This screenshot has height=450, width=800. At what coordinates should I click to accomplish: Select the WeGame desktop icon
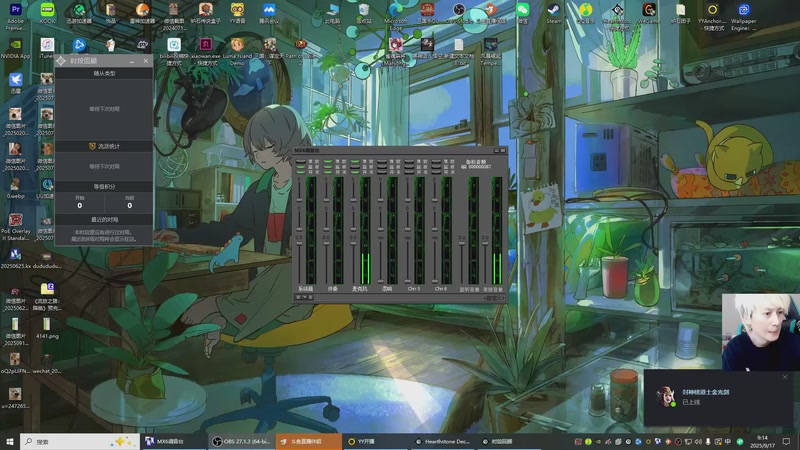click(649, 14)
